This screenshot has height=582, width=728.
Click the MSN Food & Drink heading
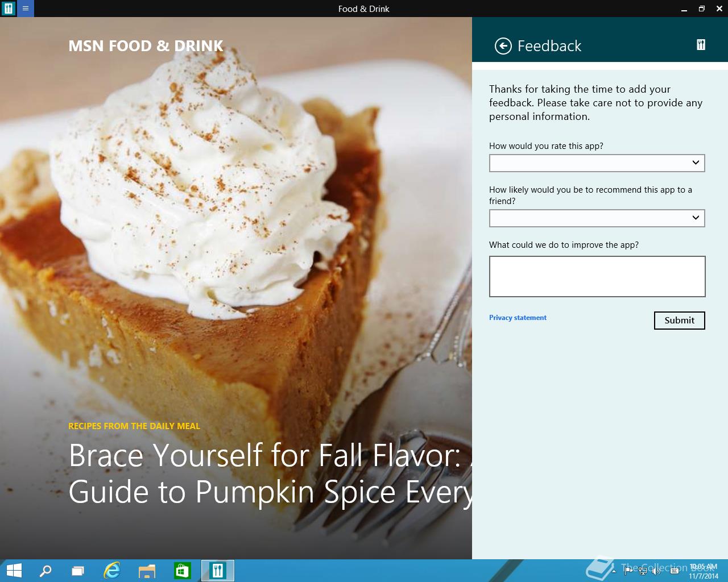point(146,46)
